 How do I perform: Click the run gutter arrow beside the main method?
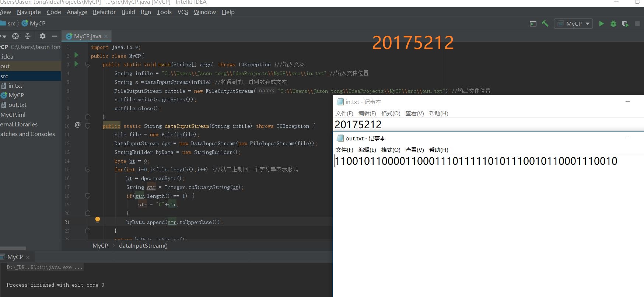[x=77, y=64]
